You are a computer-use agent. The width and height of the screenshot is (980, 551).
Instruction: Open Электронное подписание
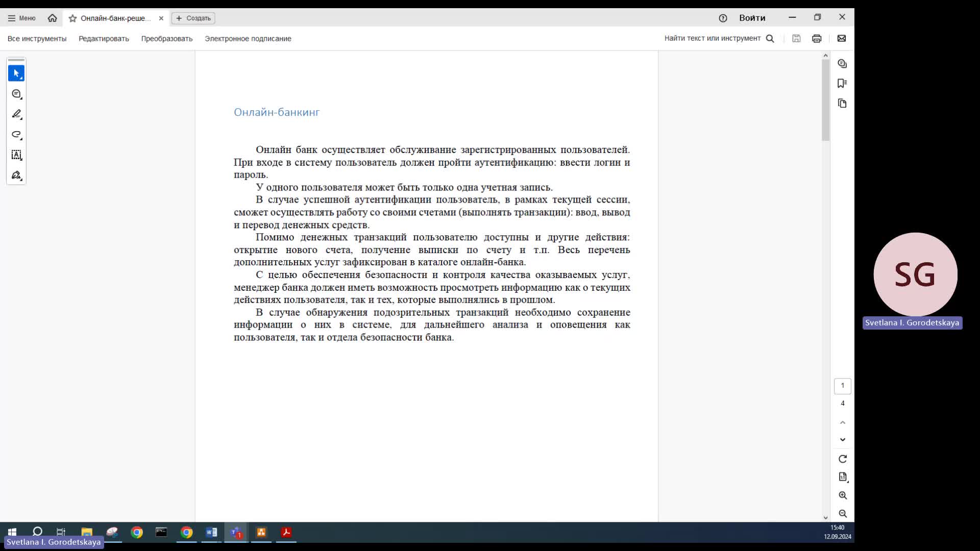point(248,39)
